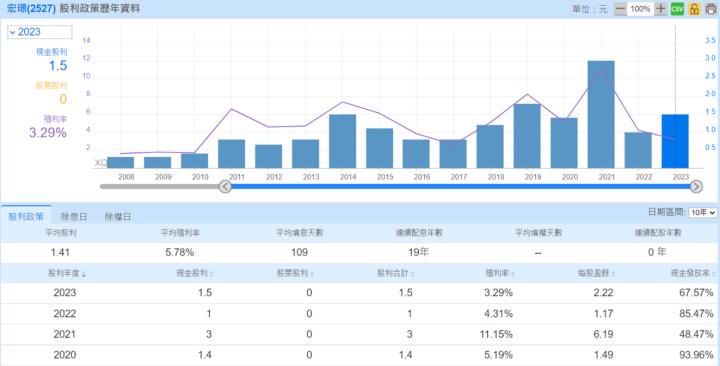Click the left range handle on chart slider
Screen dimensions: 720x366
pyautogui.click(x=225, y=186)
